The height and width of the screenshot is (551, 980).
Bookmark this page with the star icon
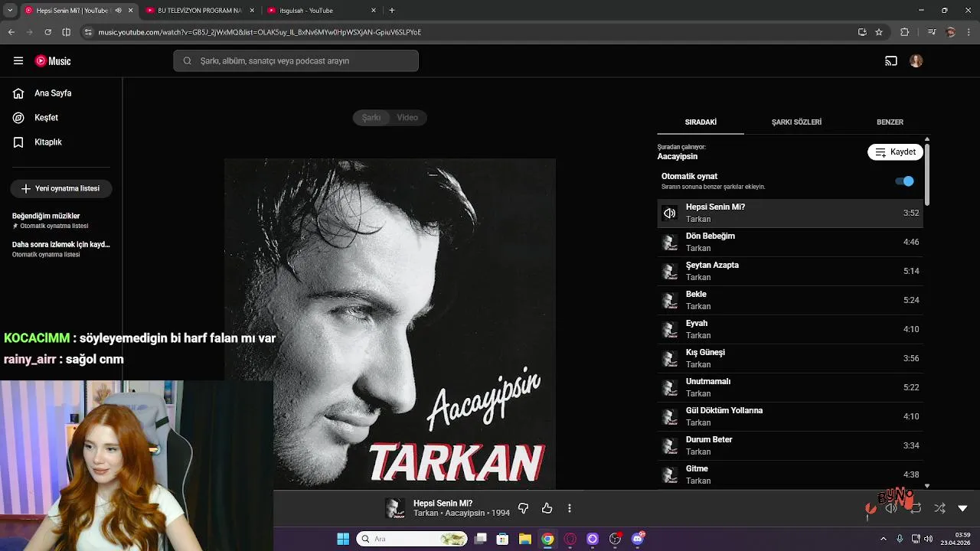[x=879, y=32]
